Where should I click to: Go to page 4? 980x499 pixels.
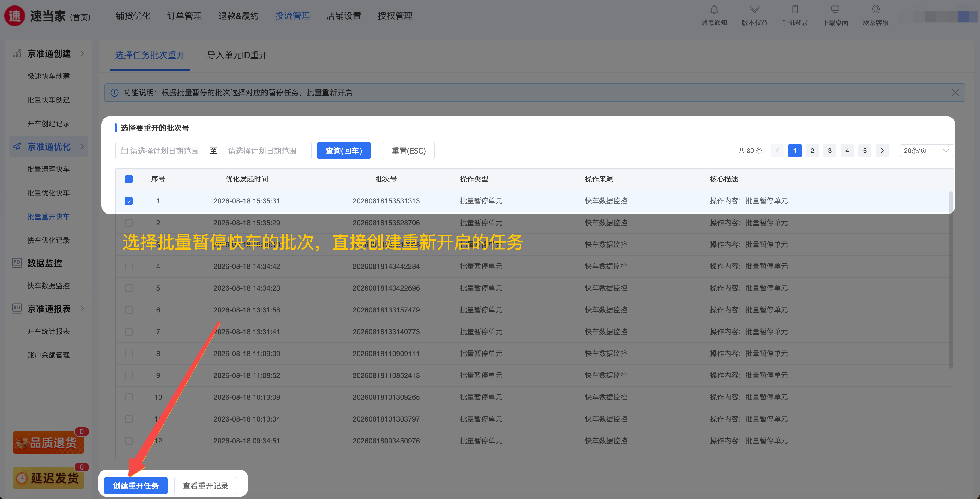click(847, 151)
